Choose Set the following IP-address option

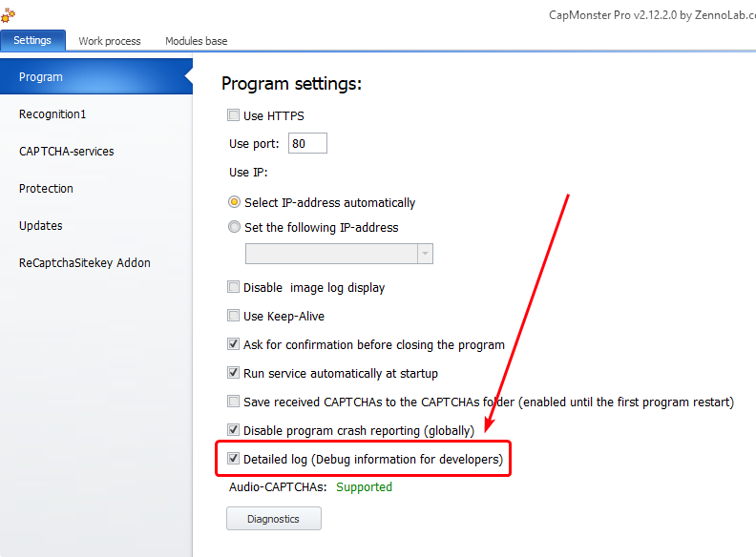(x=235, y=228)
